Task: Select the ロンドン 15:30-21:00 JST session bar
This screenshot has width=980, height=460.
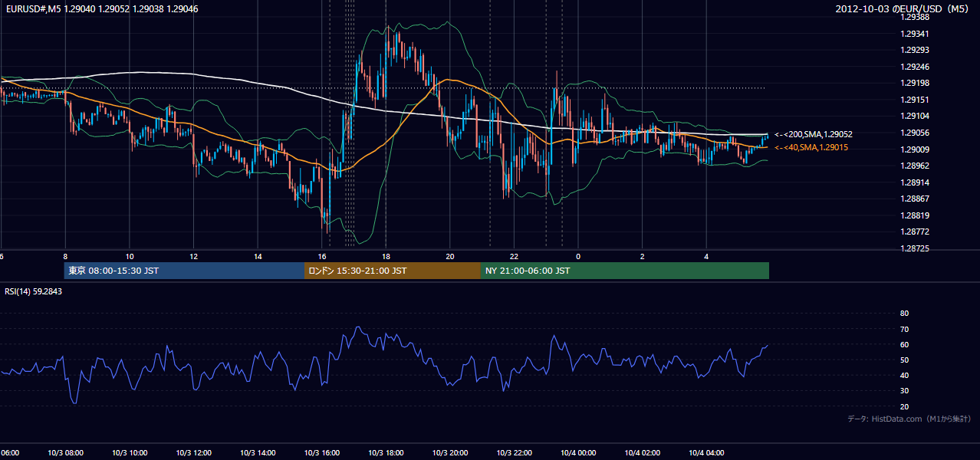Action: click(393, 271)
